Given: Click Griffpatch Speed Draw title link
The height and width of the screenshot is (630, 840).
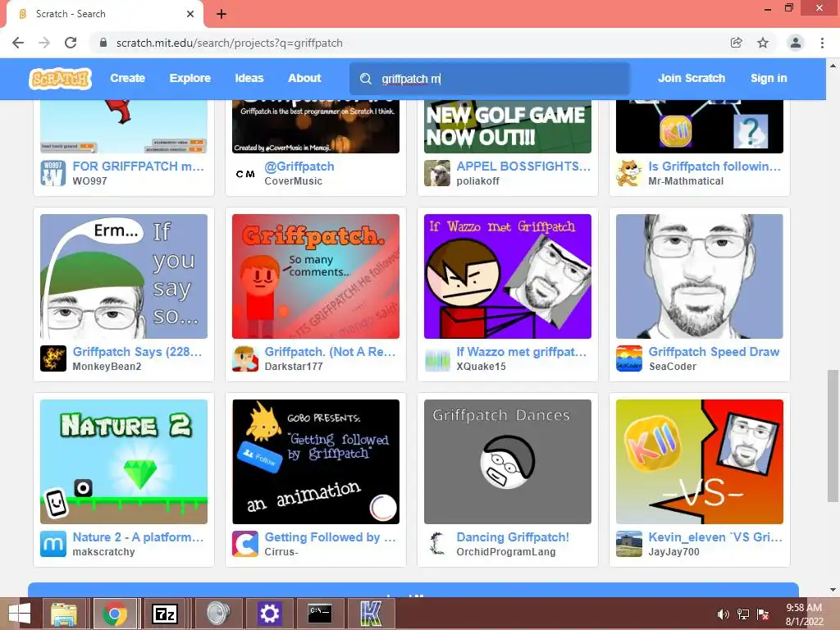Looking at the screenshot, I should (714, 352).
